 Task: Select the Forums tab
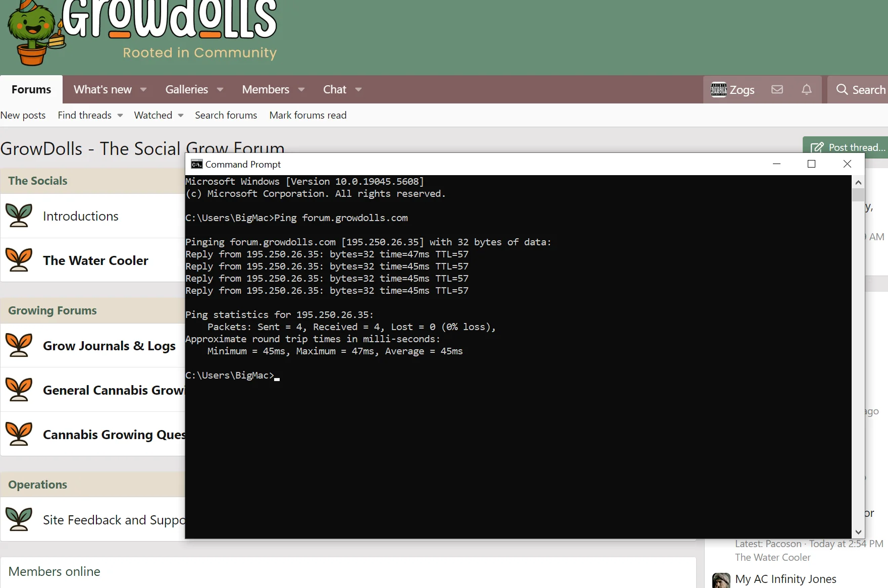[31, 89]
